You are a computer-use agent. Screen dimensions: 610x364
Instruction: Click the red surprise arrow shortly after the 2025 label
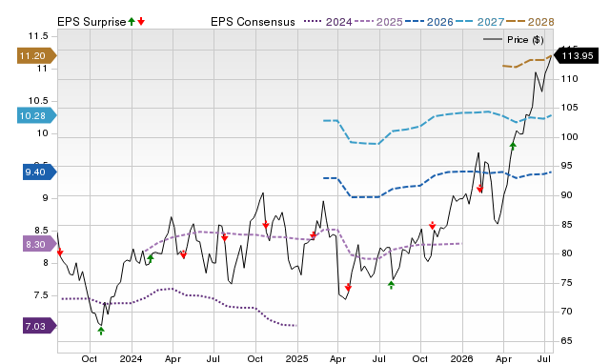pos(314,235)
